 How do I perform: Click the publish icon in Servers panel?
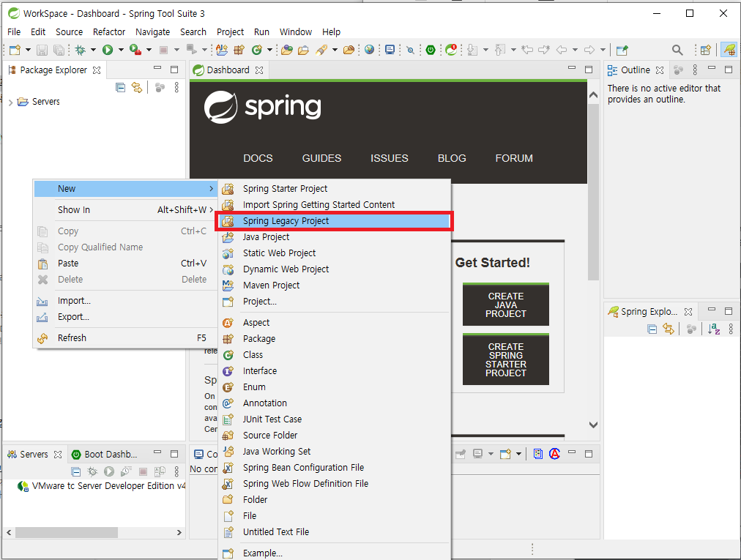click(x=160, y=471)
